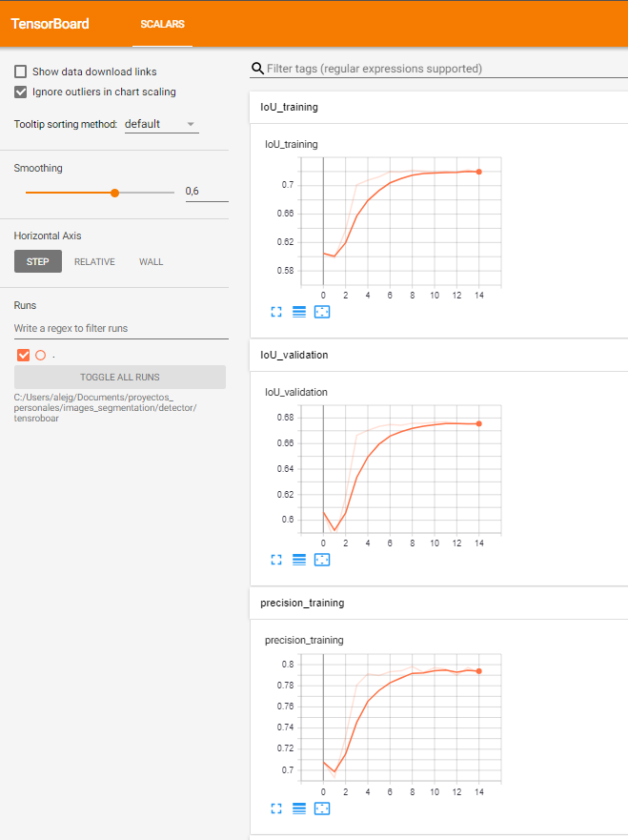Image resolution: width=628 pixels, height=840 pixels.
Task: Open the SCALARS tab
Action: (x=162, y=24)
